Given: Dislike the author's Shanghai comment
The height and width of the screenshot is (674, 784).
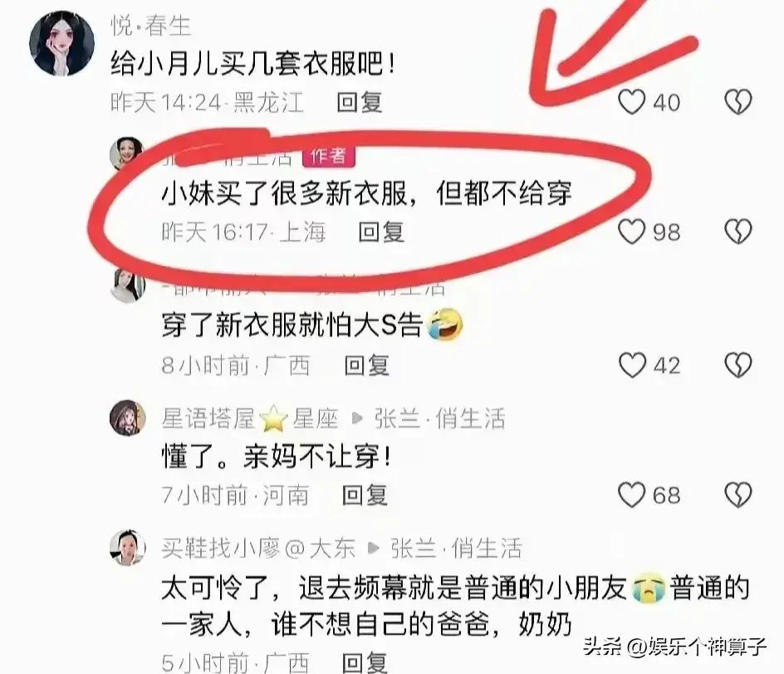Looking at the screenshot, I should [738, 232].
